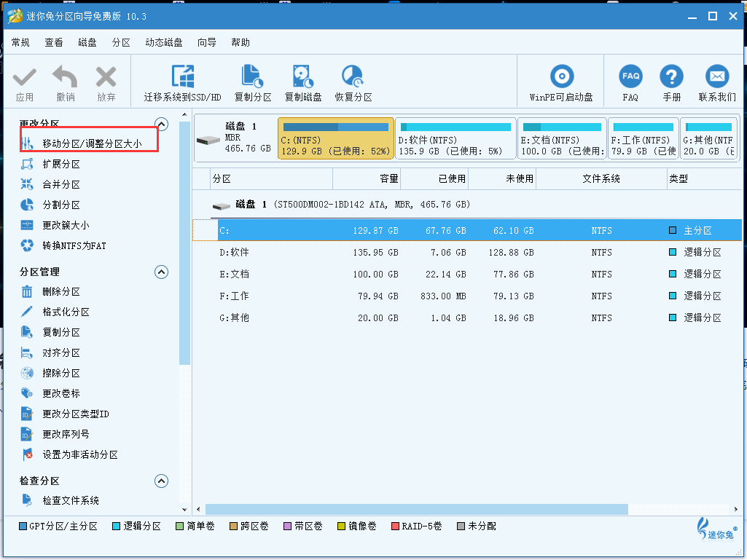Select the F:工作 block in disk map

pos(643,138)
